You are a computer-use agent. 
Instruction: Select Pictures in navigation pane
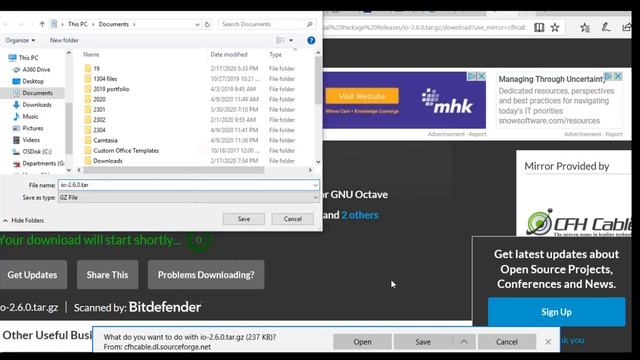tap(33, 128)
